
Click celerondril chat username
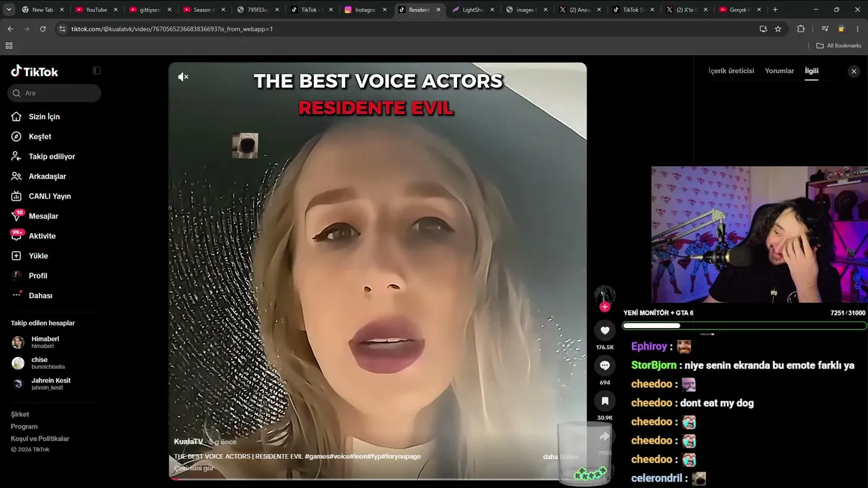point(656,478)
